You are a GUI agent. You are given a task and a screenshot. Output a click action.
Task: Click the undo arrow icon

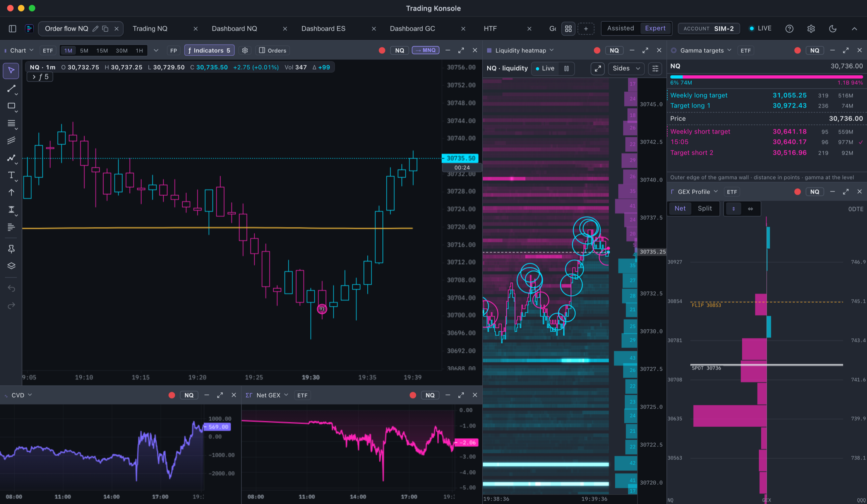pyautogui.click(x=11, y=289)
